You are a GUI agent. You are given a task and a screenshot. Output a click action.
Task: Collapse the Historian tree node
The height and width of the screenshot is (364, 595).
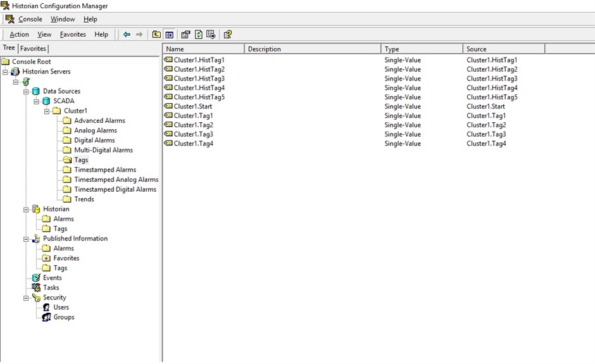pos(26,210)
